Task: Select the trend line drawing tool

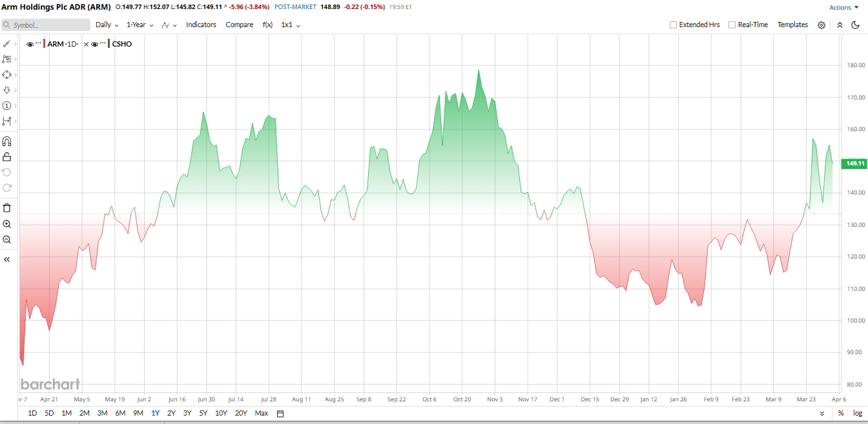Action: 6,44
